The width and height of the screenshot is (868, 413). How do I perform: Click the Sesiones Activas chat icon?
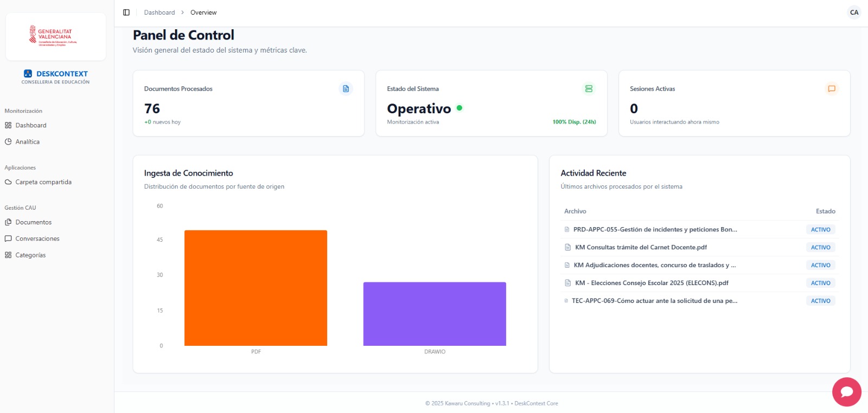[831, 88]
